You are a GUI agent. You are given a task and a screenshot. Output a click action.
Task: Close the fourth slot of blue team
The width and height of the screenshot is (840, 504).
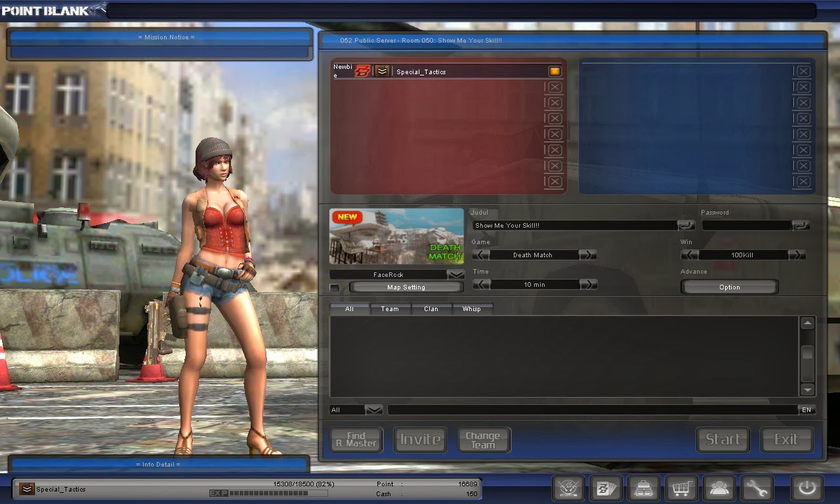(803, 119)
